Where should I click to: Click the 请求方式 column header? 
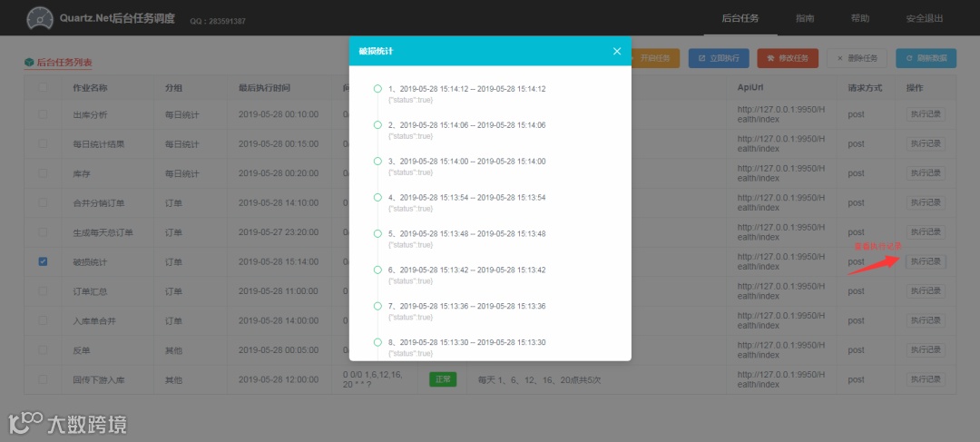pyautogui.click(x=865, y=87)
